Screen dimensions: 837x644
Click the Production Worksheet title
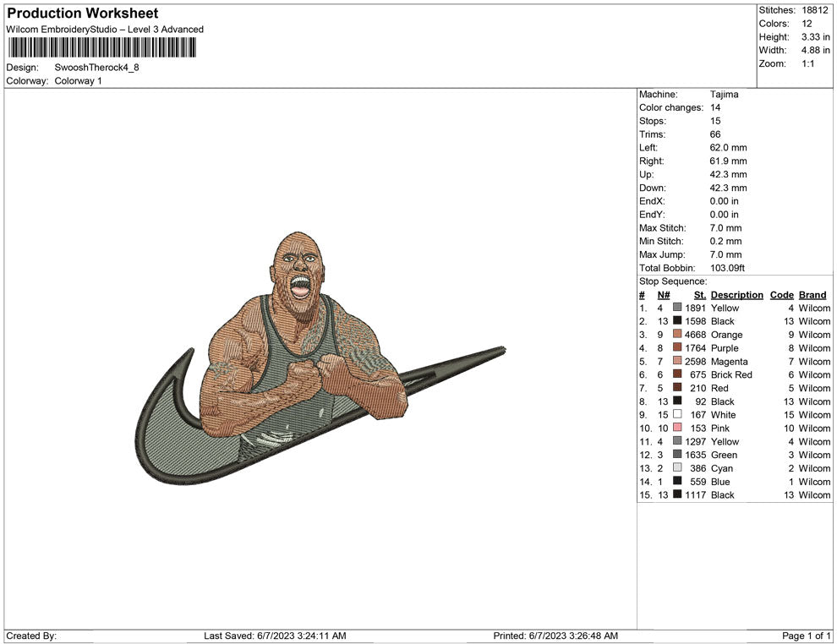click(83, 14)
